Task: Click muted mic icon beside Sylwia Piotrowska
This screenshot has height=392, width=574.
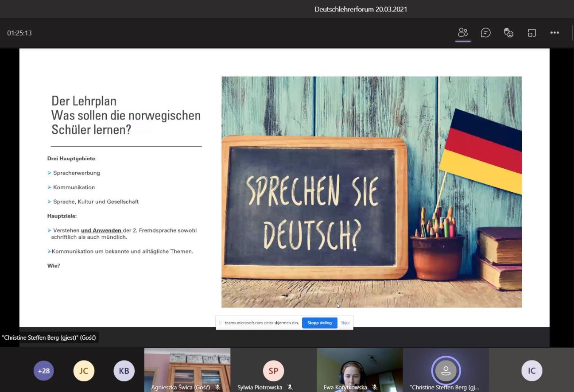Action: (290, 387)
